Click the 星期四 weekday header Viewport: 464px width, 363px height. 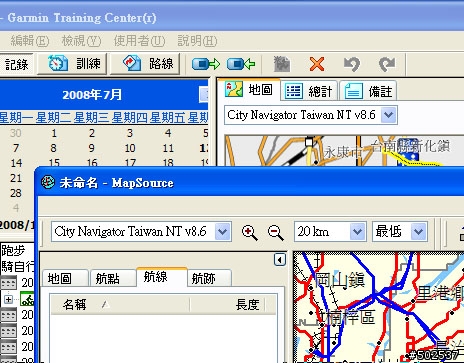pyautogui.click(x=129, y=118)
